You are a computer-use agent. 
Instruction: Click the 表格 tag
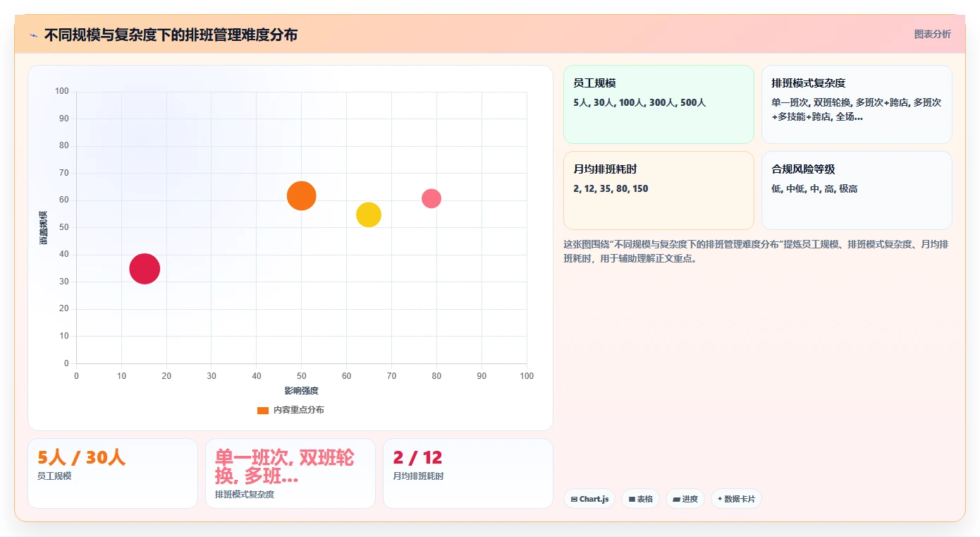point(640,499)
